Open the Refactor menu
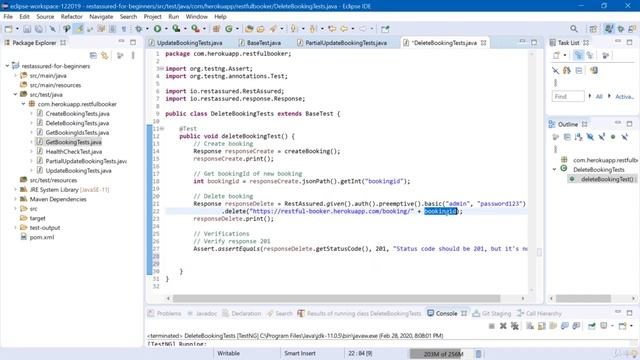The image size is (640, 360). [71, 16]
